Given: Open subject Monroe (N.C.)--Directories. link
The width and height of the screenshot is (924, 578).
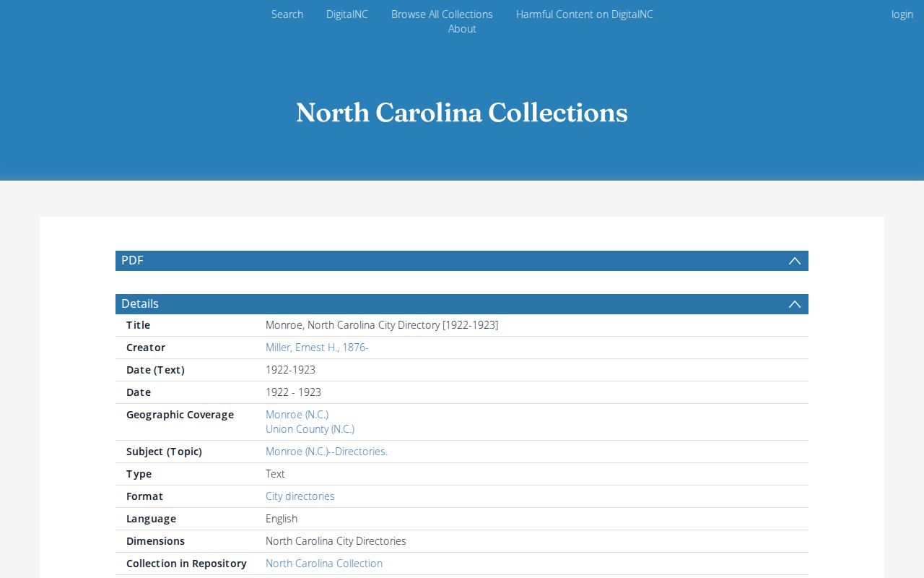Looking at the screenshot, I should [x=326, y=452].
